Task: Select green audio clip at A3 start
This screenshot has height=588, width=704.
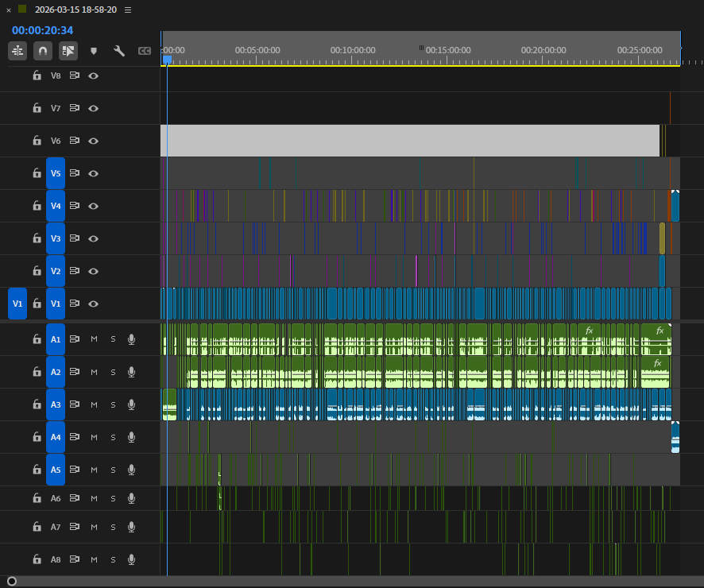Action: 169,404
